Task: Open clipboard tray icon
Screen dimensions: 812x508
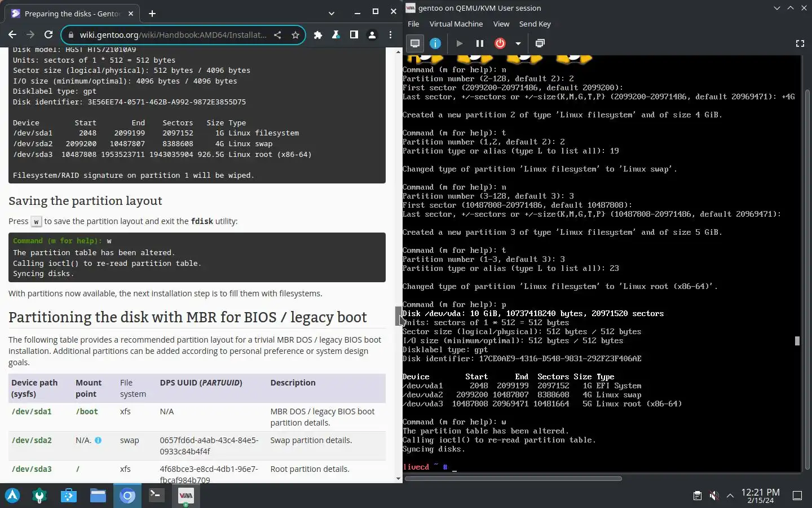Action: pyautogui.click(x=698, y=496)
